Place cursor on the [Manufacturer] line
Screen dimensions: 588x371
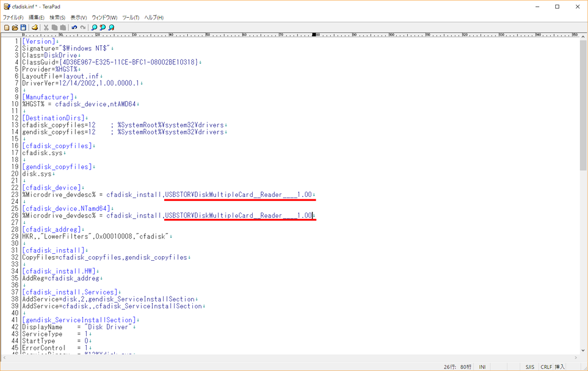(48, 97)
